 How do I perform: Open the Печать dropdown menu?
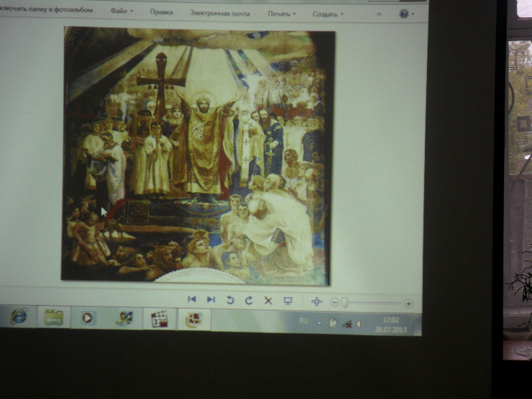[281, 13]
